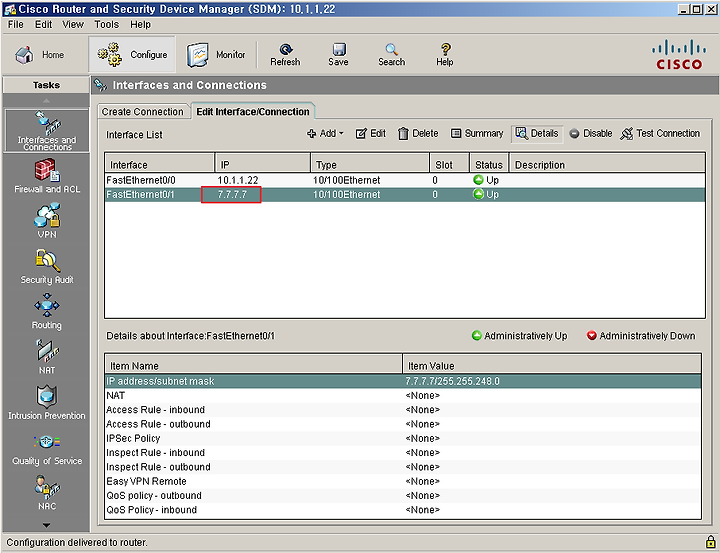Open the Home view
The width and height of the screenshot is (720, 553).
(x=39, y=55)
